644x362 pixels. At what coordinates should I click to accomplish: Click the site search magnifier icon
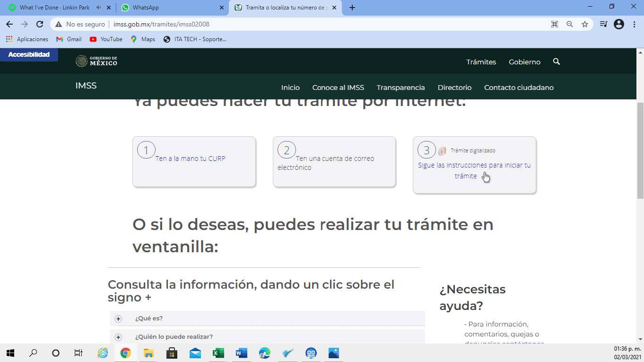point(557,62)
